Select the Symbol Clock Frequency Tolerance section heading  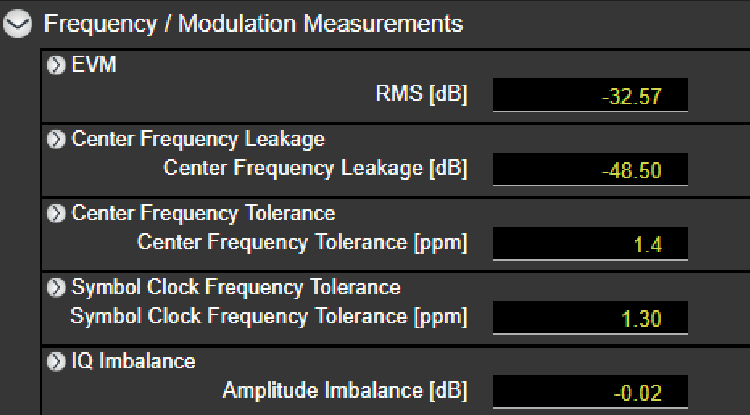236,287
